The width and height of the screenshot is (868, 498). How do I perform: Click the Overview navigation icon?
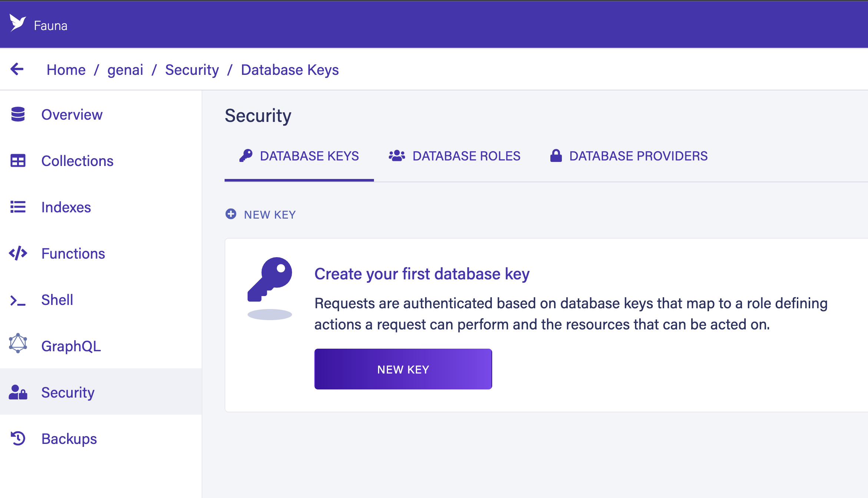coord(18,114)
